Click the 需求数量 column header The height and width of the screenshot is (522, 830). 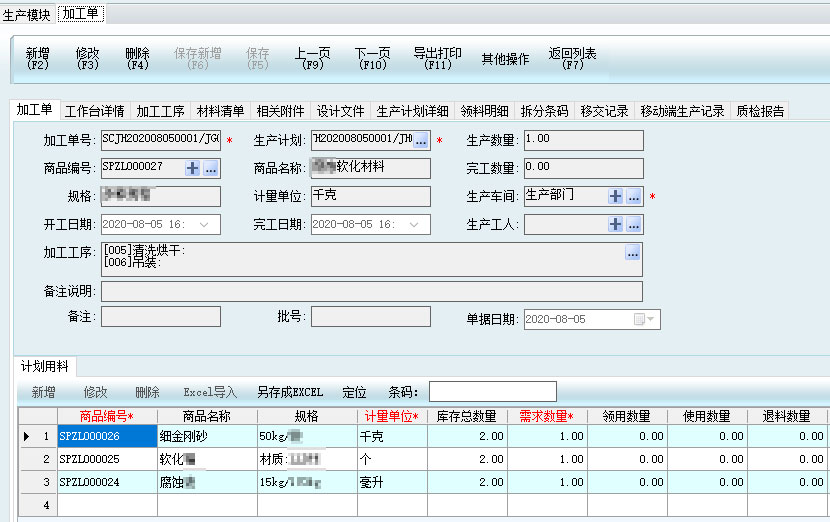coord(547,416)
